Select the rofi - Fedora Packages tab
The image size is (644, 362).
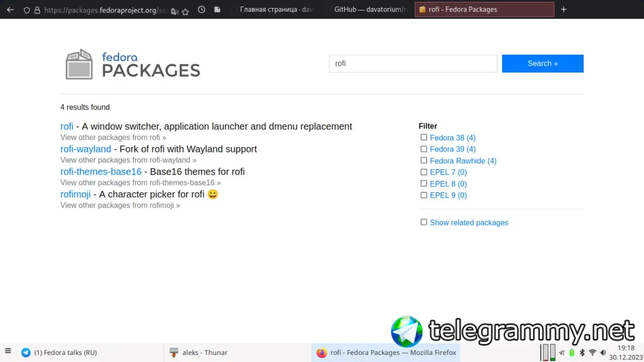(x=484, y=10)
